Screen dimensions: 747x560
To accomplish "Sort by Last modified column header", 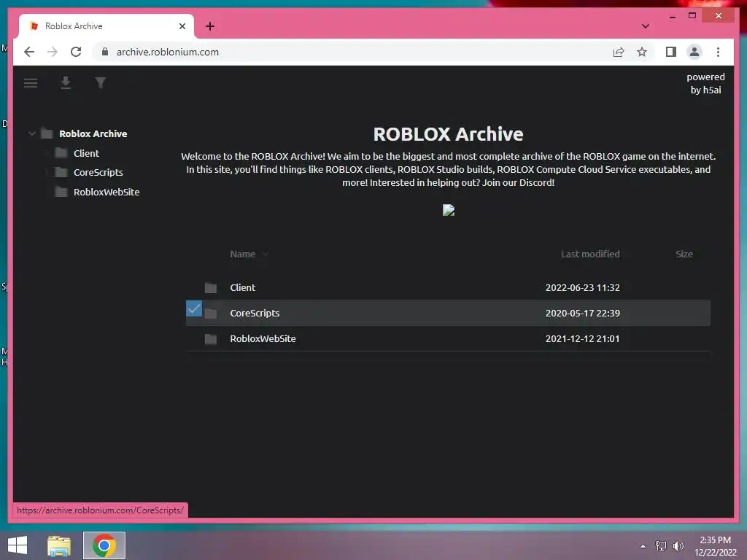I will (x=590, y=254).
